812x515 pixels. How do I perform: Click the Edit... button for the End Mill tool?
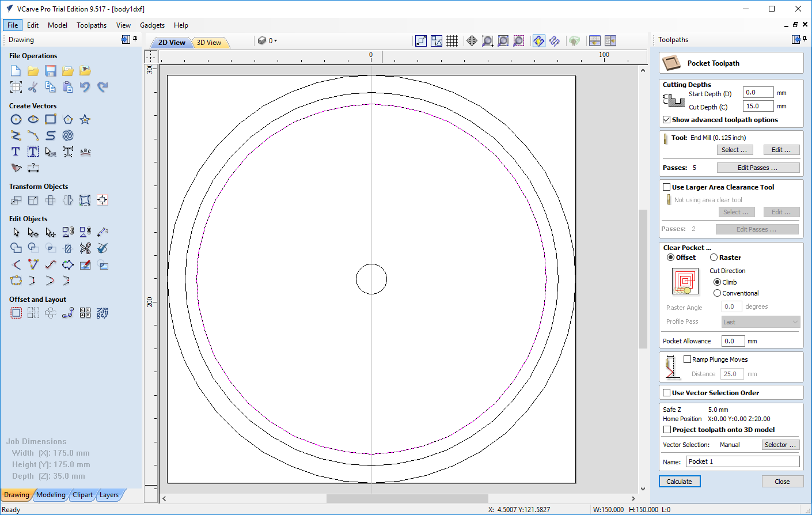(781, 150)
